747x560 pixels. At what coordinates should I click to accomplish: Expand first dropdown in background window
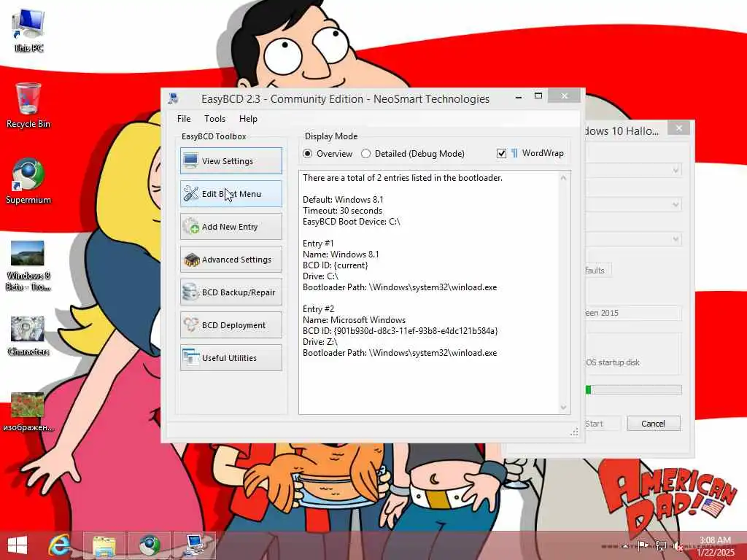(676, 169)
